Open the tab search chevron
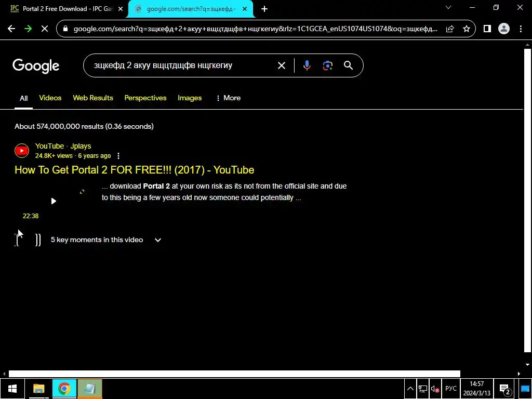Screen dimensions: 532x399 (448, 7)
